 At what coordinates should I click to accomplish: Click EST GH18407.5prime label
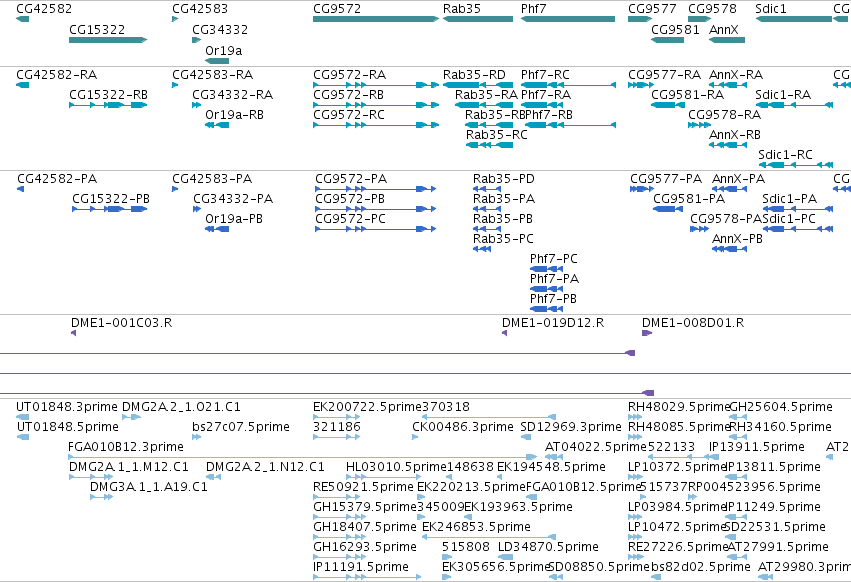365,527
